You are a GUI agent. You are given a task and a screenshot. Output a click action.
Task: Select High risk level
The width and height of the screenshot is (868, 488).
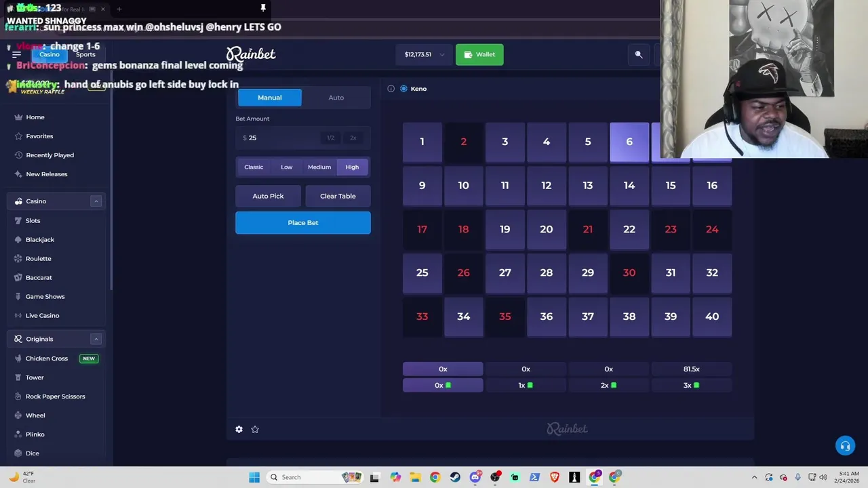(352, 167)
